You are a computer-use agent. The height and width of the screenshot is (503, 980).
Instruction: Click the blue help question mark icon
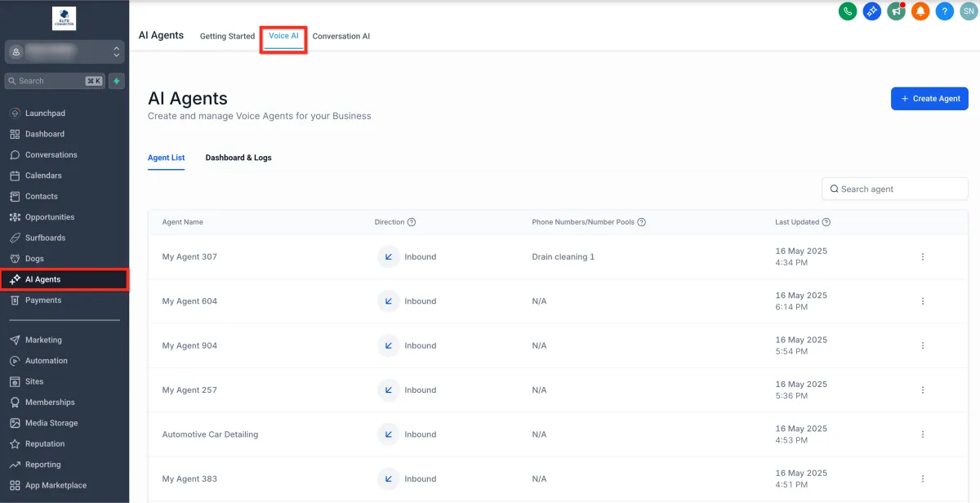(945, 11)
